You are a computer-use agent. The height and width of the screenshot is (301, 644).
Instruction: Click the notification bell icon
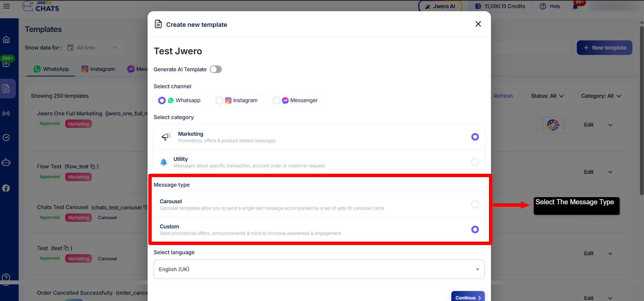[575, 7]
